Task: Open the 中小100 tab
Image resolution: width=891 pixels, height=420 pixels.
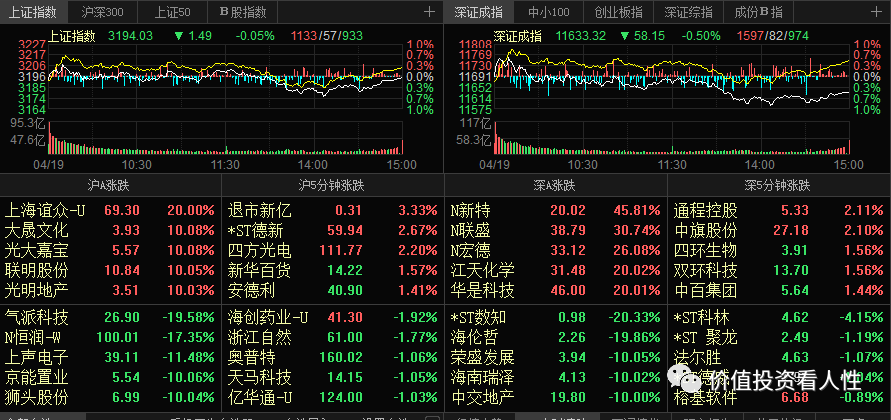Action: 548,11
